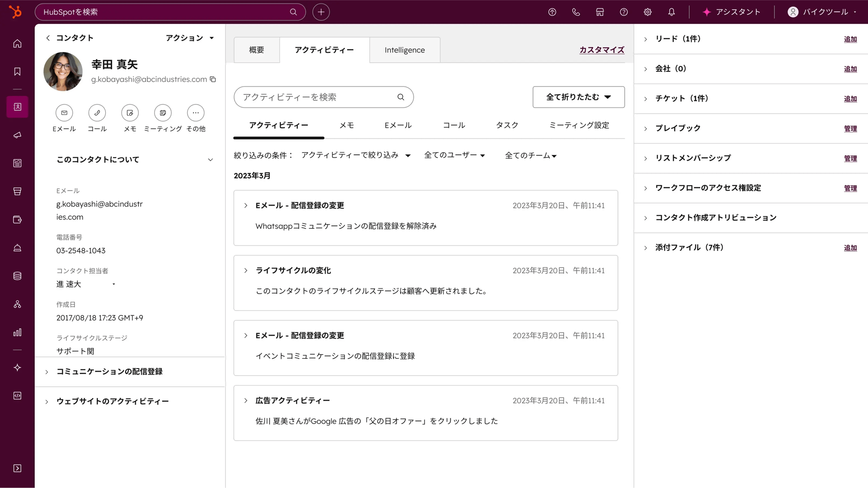Click the Eメール icon under the contact name
The width and height of the screenshot is (868, 488).
click(x=64, y=113)
